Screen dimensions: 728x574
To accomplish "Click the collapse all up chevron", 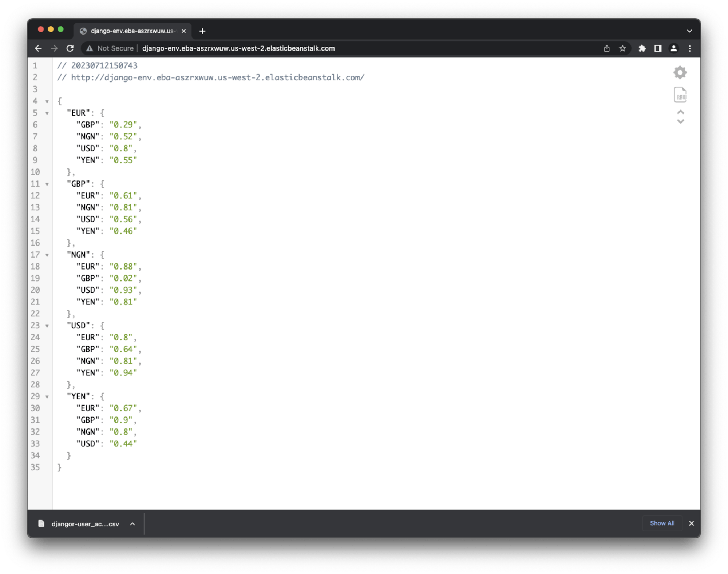I will (x=680, y=112).
